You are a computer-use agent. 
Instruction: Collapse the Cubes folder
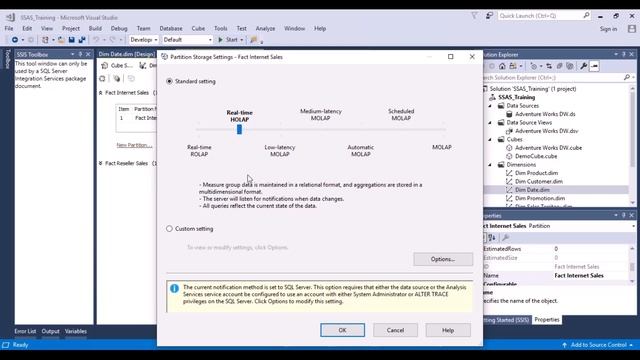490,140
